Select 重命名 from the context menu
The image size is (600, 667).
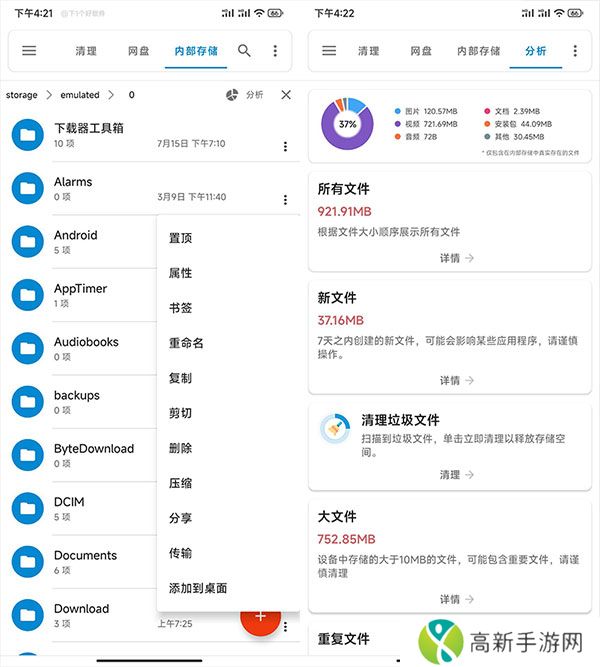click(x=186, y=343)
